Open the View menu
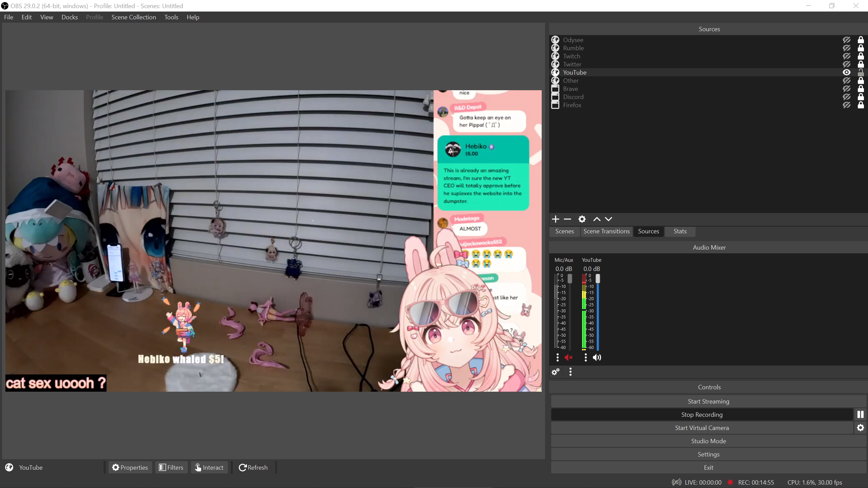This screenshot has width=868, height=488. click(x=47, y=17)
